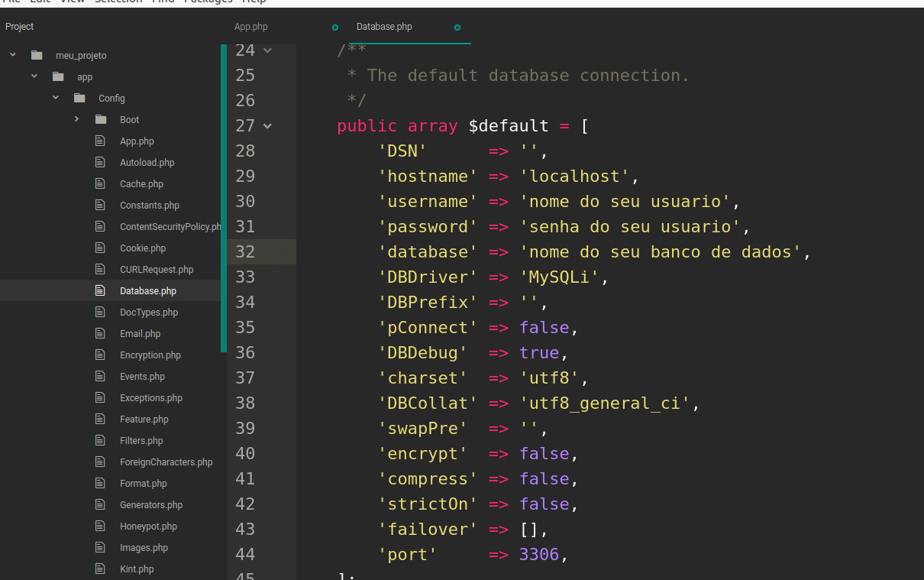Click line number 44 in gutter
This screenshot has height=580, width=924.
click(x=245, y=554)
